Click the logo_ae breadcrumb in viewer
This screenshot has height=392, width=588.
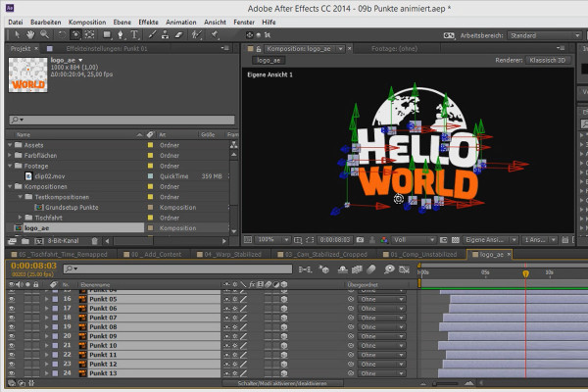pyautogui.click(x=269, y=61)
